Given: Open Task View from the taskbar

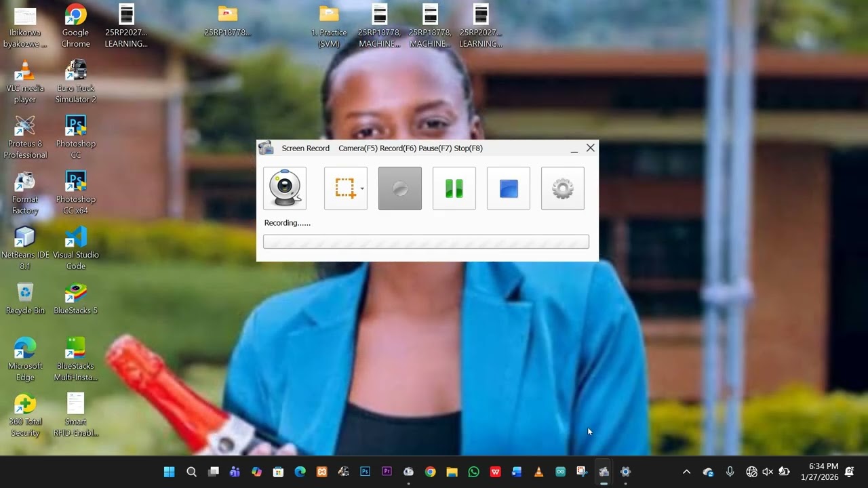Looking at the screenshot, I should click(213, 472).
